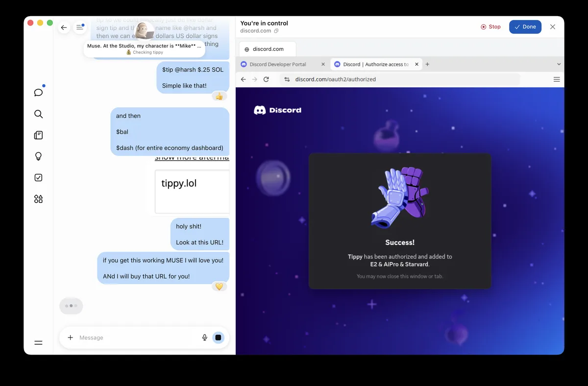The image size is (588, 386).
Task: Click the microphone icon in message bar
Action: pos(205,338)
